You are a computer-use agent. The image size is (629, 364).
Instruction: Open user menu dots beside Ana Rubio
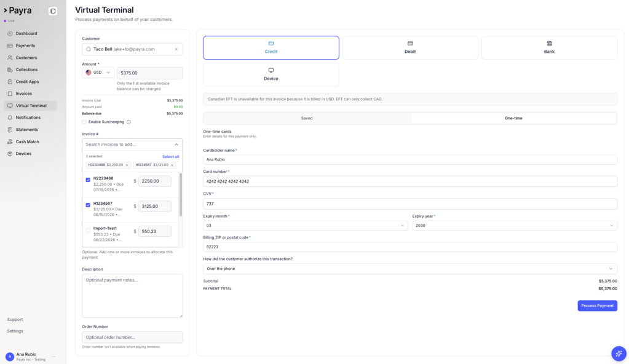53,357
